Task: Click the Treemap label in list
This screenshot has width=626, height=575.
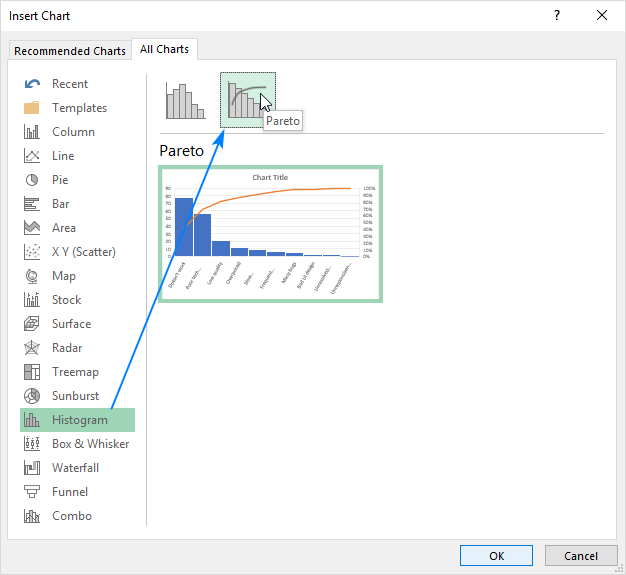Action: 75,372
